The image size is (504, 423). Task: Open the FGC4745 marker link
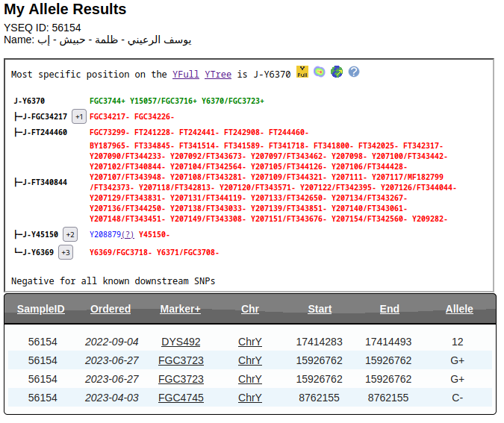(x=181, y=398)
